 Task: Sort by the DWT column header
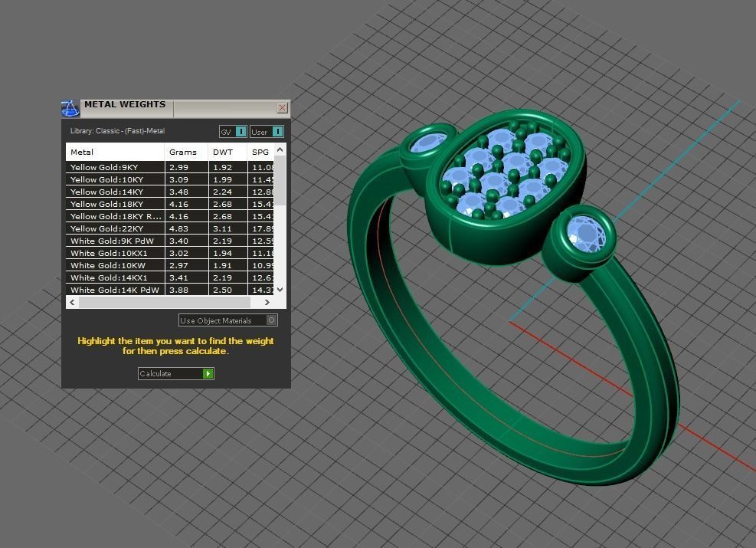pos(227,152)
